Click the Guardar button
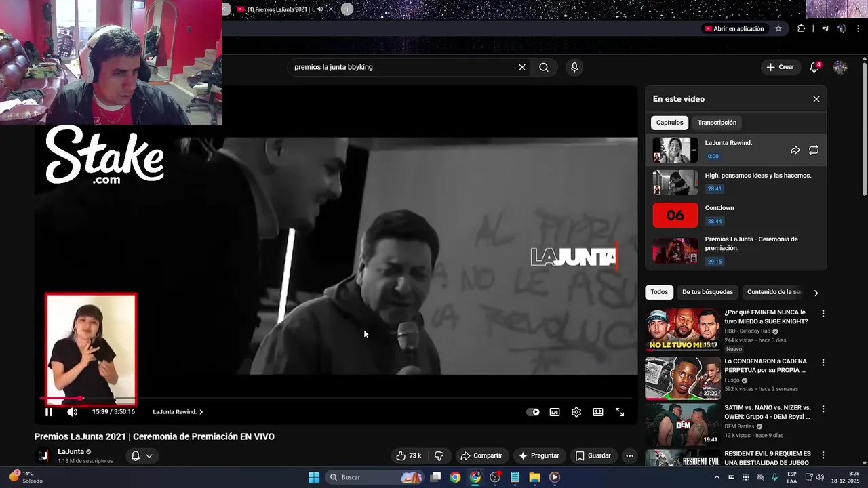The height and width of the screenshot is (488, 868). (x=593, y=455)
